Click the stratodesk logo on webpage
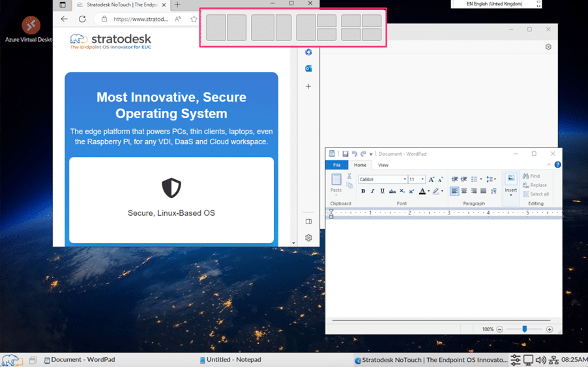Screen dimensions: 588x367 tap(111, 41)
